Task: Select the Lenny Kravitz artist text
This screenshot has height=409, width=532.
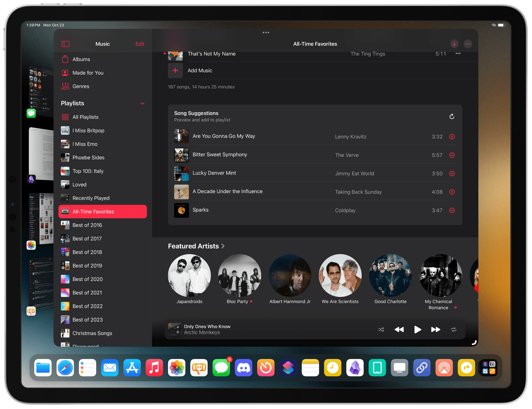Action: tap(351, 137)
